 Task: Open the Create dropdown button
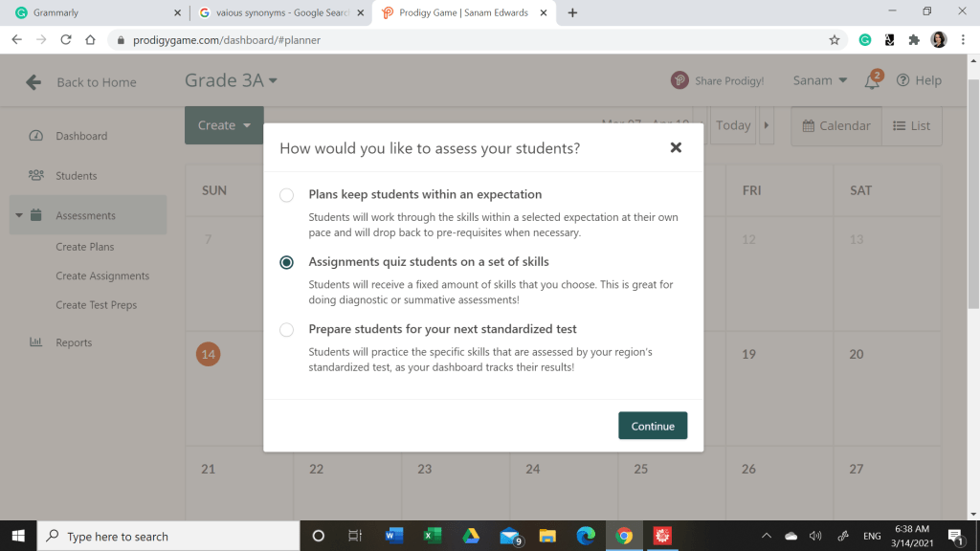pos(224,125)
